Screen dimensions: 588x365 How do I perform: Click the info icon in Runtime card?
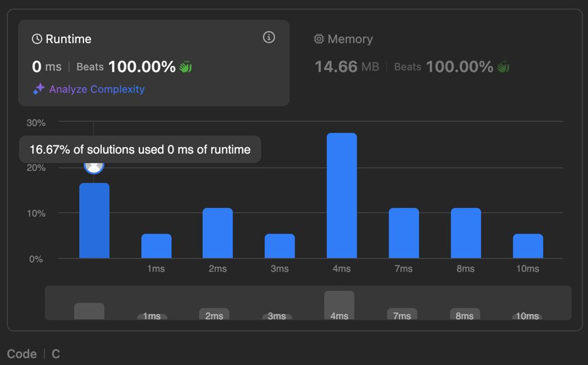click(x=269, y=38)
